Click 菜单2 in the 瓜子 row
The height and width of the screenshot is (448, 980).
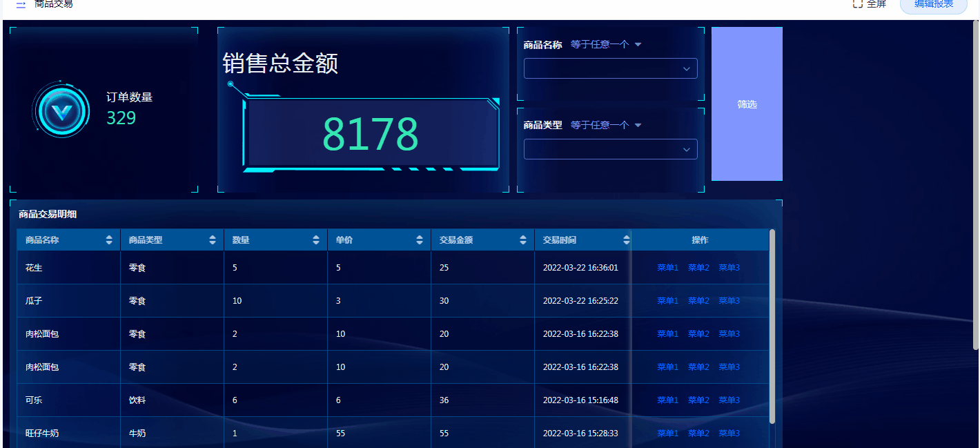698,301
